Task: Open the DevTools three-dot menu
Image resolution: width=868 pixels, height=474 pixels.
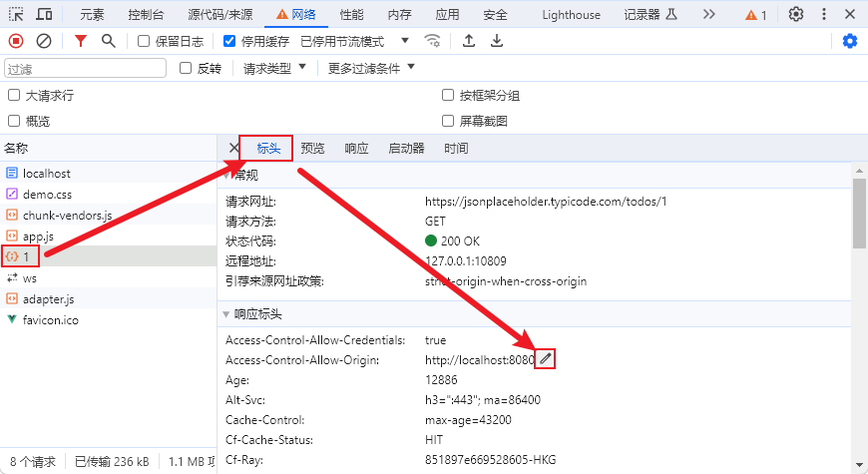Action: 824,14
